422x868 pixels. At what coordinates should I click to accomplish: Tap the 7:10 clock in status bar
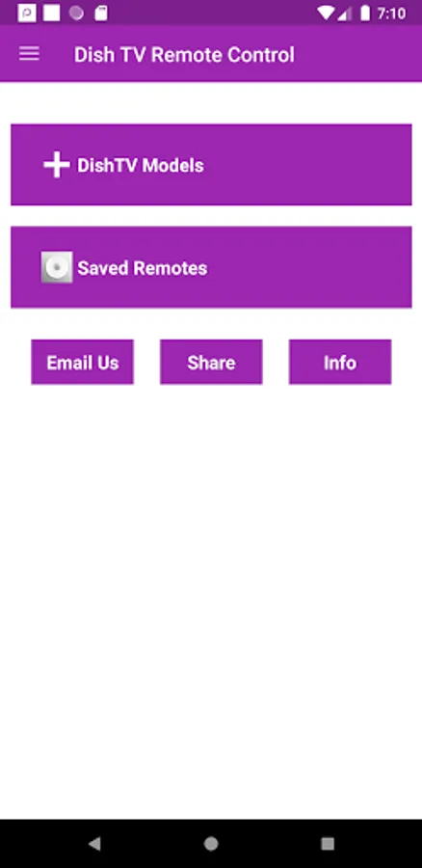(x=391, y=14)
